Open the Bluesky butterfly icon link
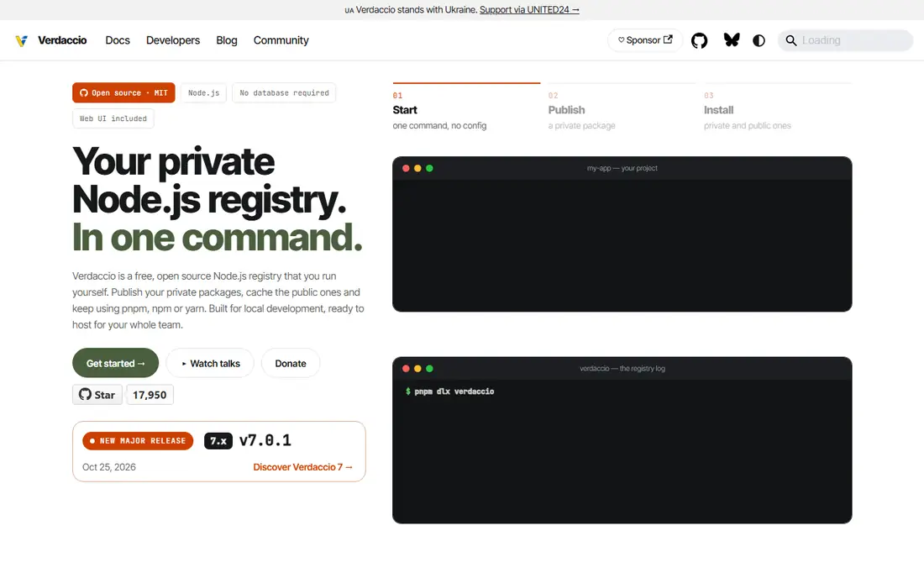 [x=732, y=40]
